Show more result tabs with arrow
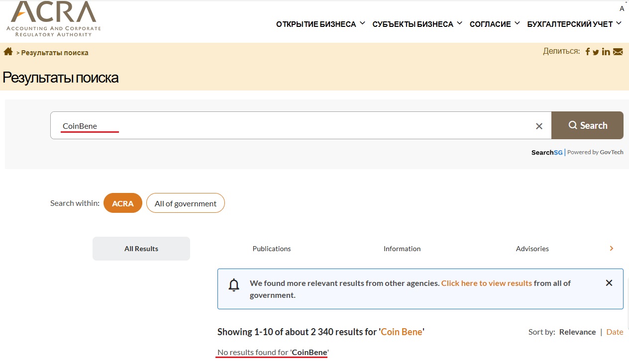Viewport: 629px width, 364px height. pos(612,248)
